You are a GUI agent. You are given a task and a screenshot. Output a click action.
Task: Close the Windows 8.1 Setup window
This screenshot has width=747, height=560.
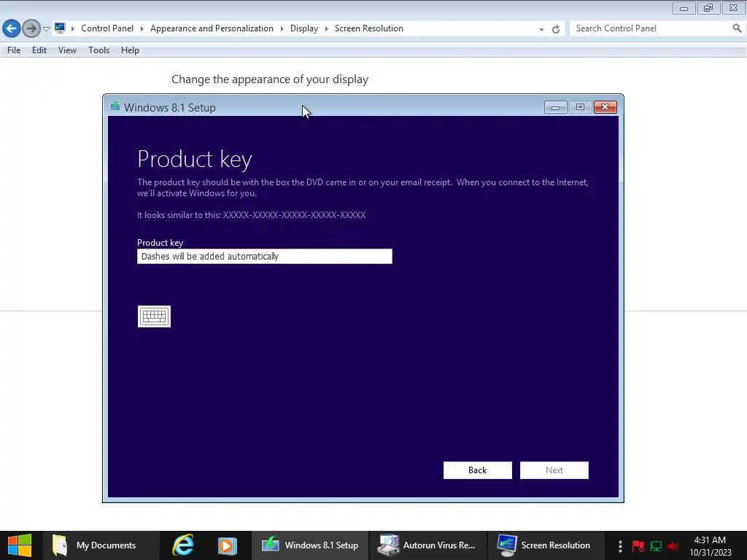pos(605,107)
